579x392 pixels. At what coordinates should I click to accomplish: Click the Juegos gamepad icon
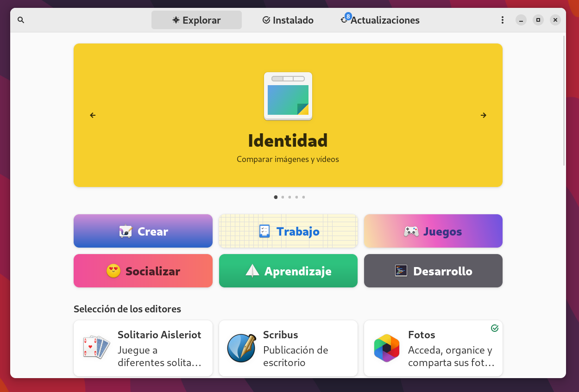pos(411,231)
